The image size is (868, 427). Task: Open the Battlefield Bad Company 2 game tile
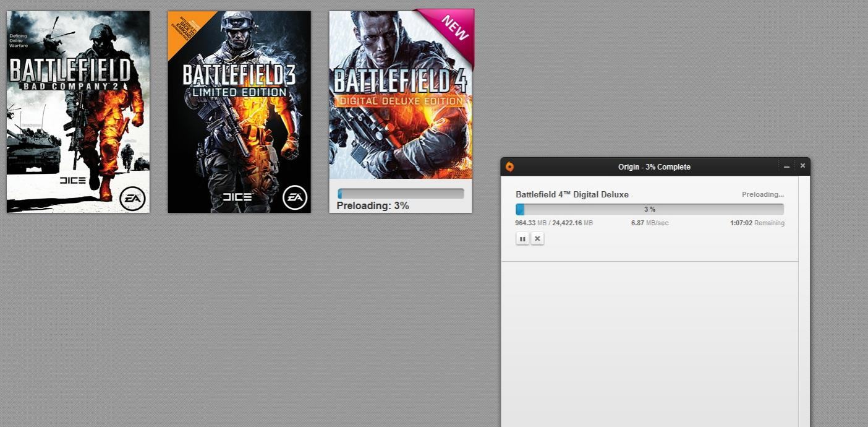click(x=78, y=112)
